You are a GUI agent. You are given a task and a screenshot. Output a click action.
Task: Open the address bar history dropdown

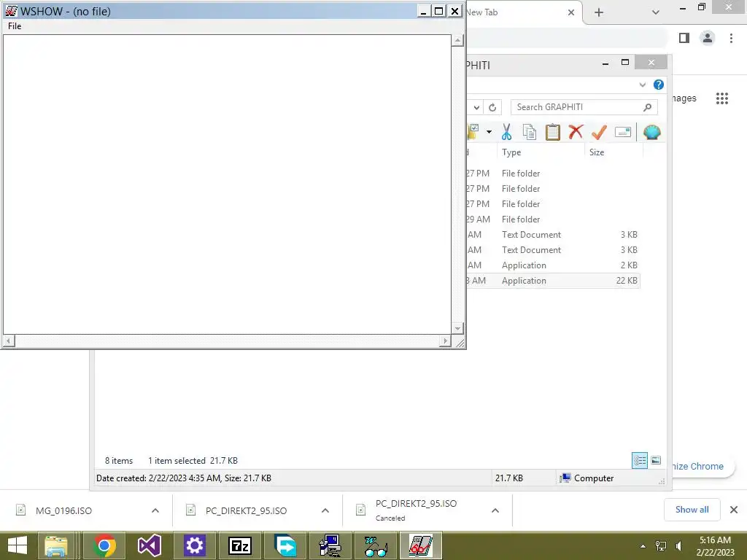pyautogui.click(x=476, y=108)
